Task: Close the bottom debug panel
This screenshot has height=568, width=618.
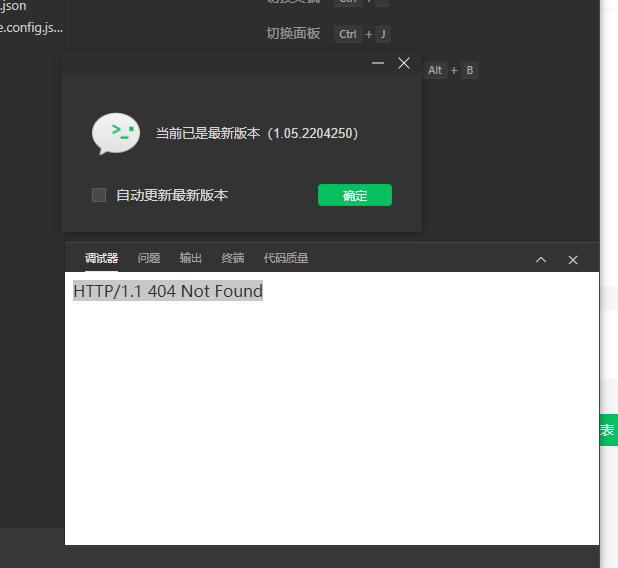Action: point(573,260)
